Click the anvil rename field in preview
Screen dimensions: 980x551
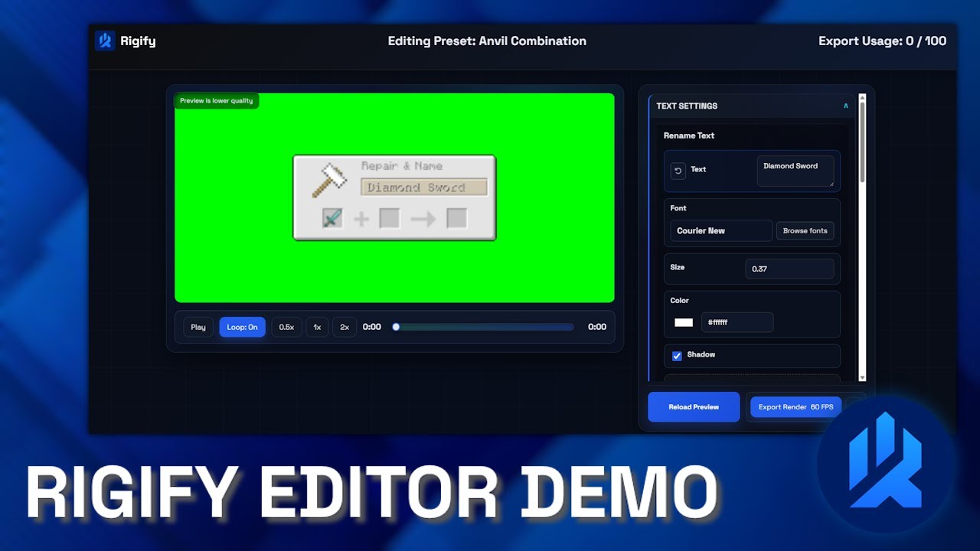click(423, 187)
